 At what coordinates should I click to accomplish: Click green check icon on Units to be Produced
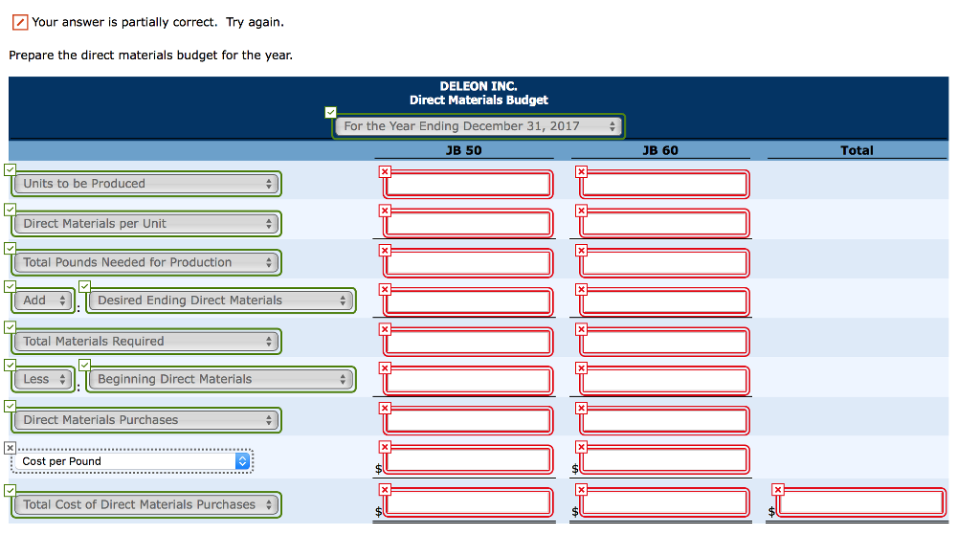pyautogui.click(x=10, y=169)
